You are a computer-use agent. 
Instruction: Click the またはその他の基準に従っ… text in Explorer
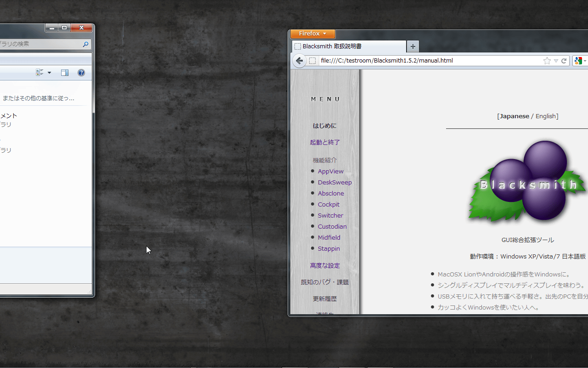coord(38,98)
